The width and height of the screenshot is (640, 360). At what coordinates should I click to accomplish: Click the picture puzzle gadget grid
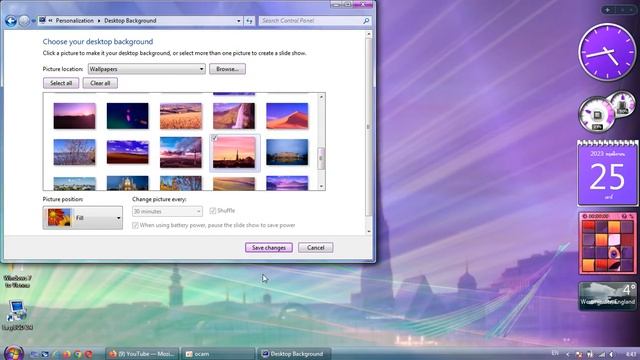point(607,246)
